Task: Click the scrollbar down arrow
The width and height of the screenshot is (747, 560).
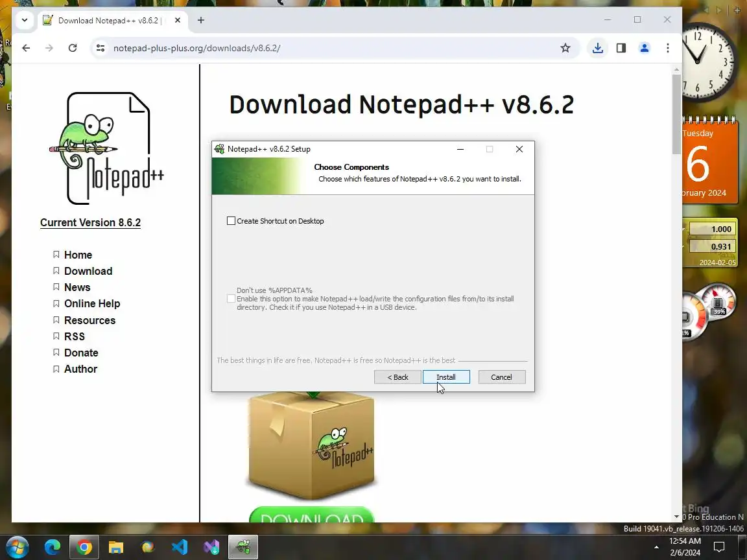Action: [676, 517]
